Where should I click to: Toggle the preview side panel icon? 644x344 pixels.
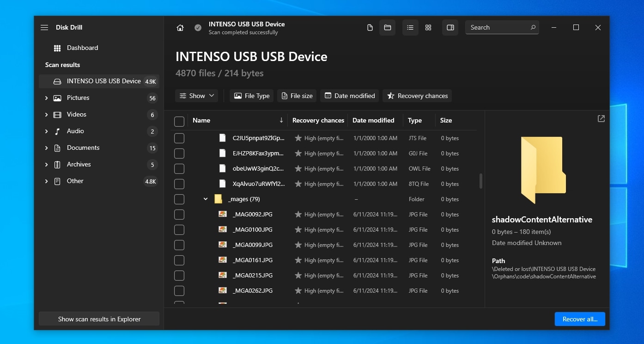point(450,28)
